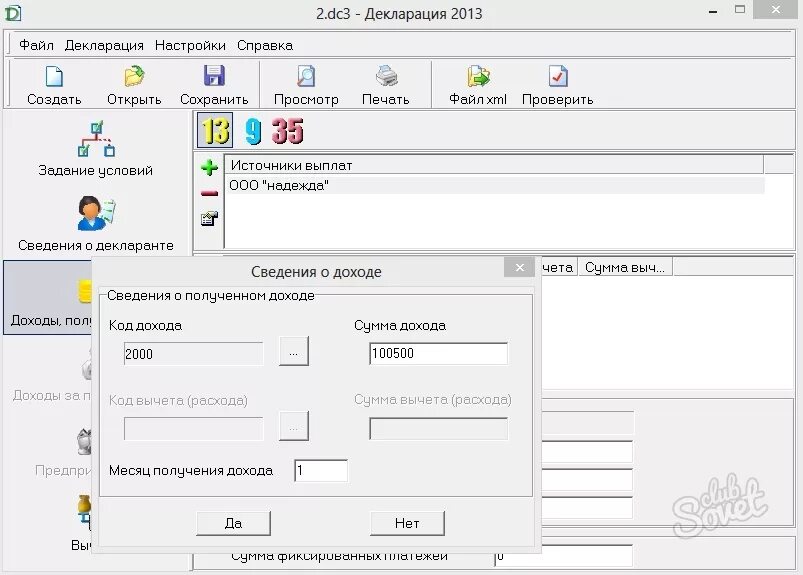Maximize the Декларация 2013 window
The height and width of the screenshot is (575, 803).
[x=739, y=10]
